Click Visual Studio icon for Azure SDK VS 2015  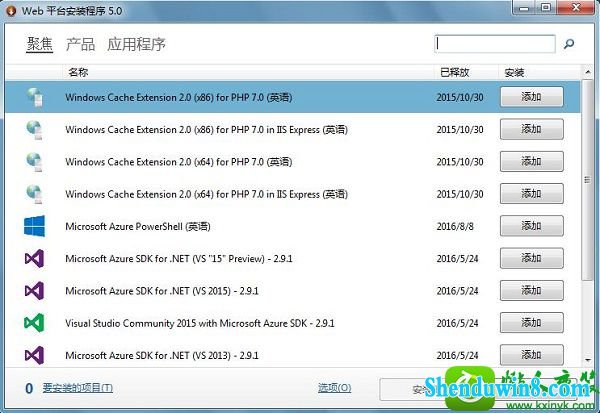pyautogui.click(x=34, y=291)
